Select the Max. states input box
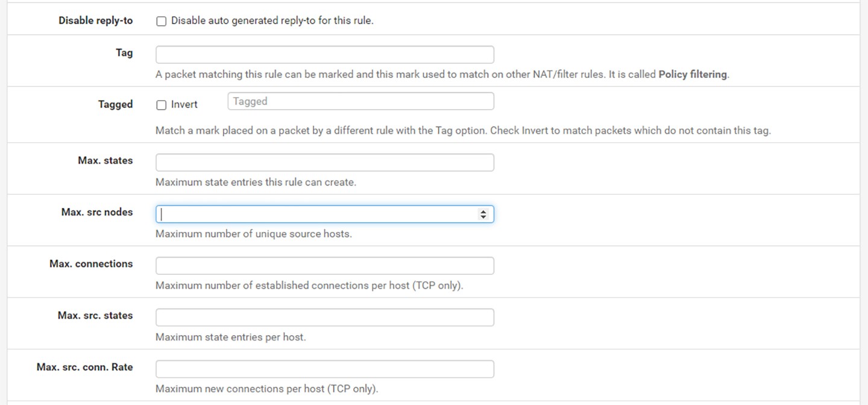 point(324,163)
